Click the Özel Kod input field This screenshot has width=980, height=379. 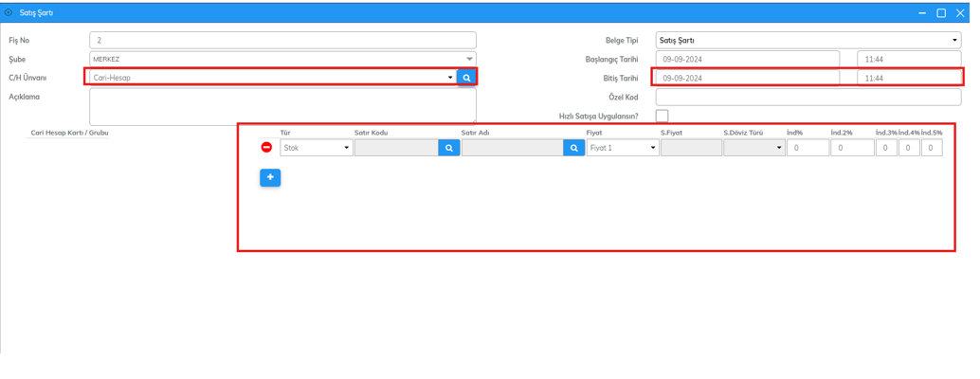(808, 97)
